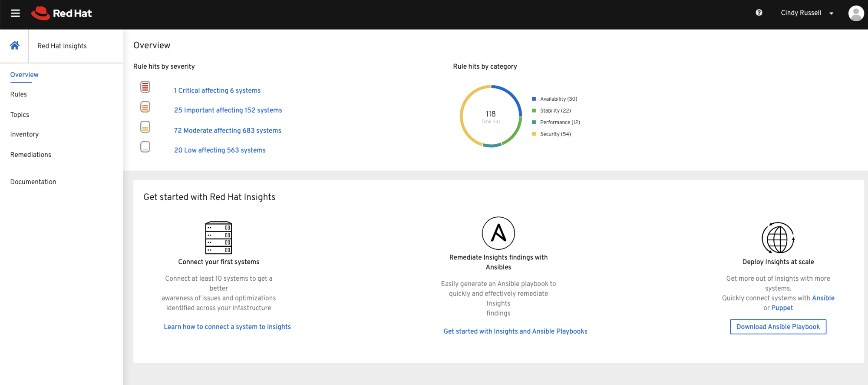This screenshot has height=385, width=868.
Task: Click the Ansible logo icon
Action: (x=498, y=233)
